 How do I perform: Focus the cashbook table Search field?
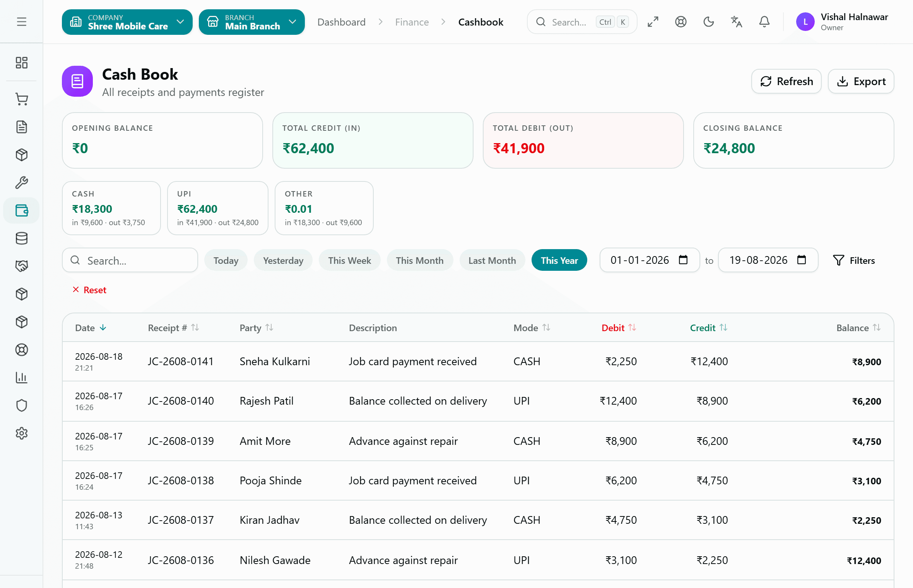130,260
